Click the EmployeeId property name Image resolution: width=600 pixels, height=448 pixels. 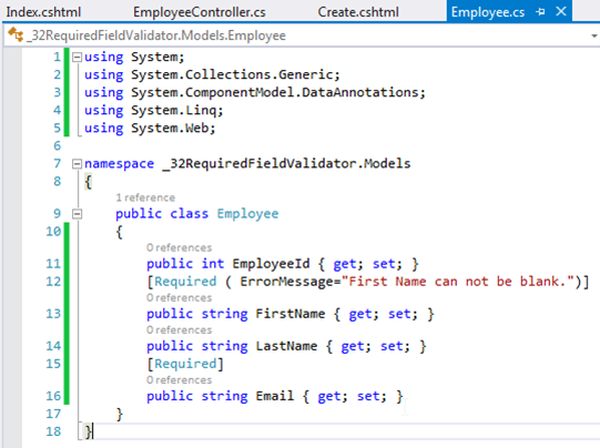(271, 264)
